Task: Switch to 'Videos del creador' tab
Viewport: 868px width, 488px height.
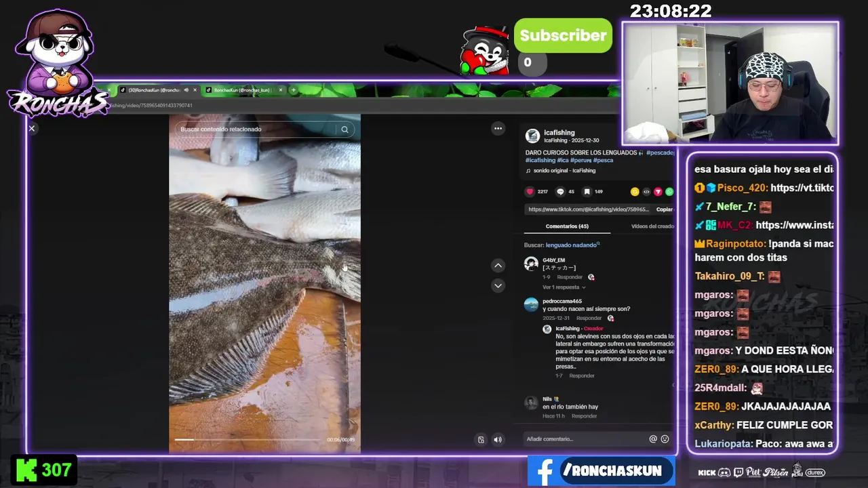Action: click(x=652, y=226)
